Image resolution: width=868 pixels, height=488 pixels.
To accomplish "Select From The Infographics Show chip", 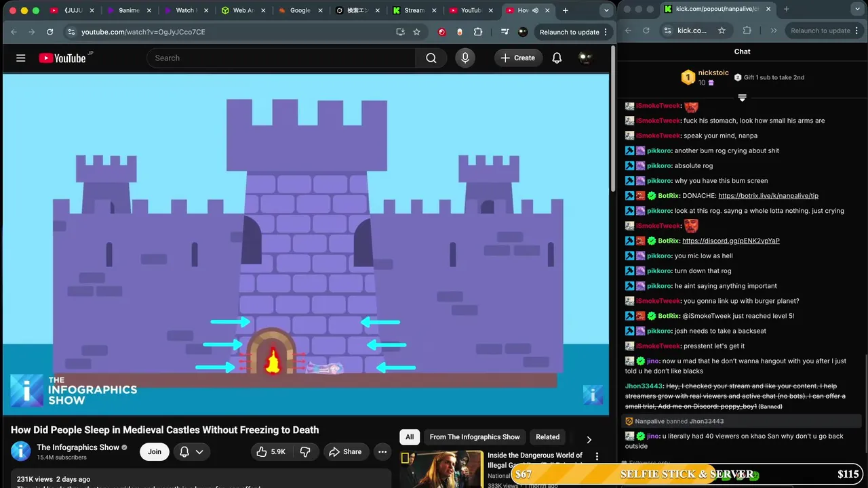I will [x=475, y=437].
